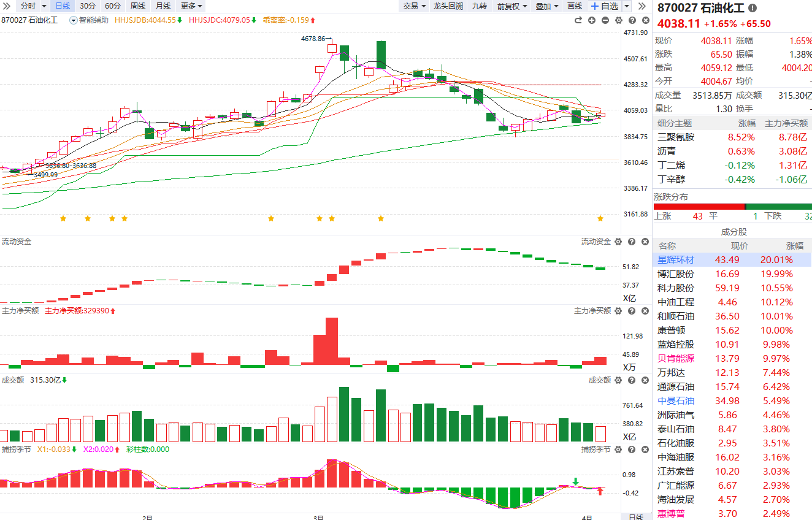Open help for 主力净买额 indicator
This screenshot has height=520, width=812.
coord(631,311)
